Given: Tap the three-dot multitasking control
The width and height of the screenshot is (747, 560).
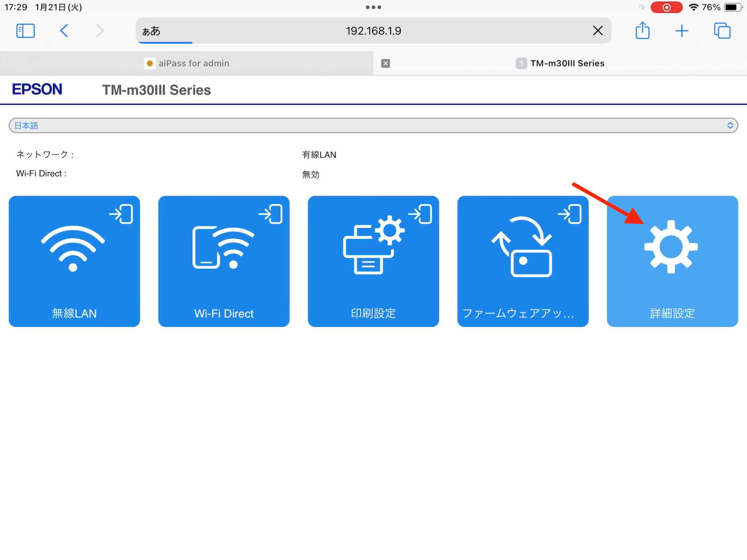Looking at the screenshot, I should [x=373, y=7].
